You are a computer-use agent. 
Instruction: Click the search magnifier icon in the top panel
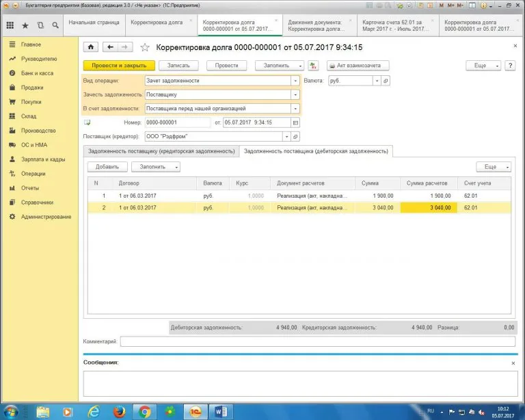click(55, 25)
